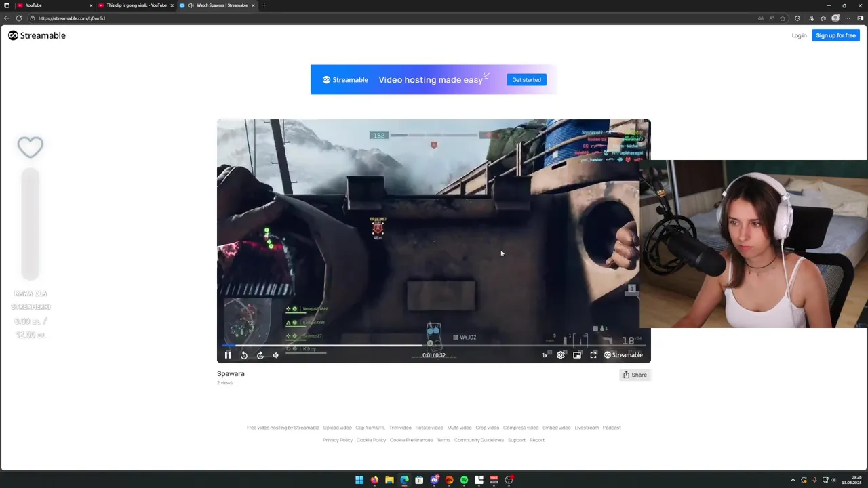
Task: Pause the Streamable video
Action: pos(228,355)
